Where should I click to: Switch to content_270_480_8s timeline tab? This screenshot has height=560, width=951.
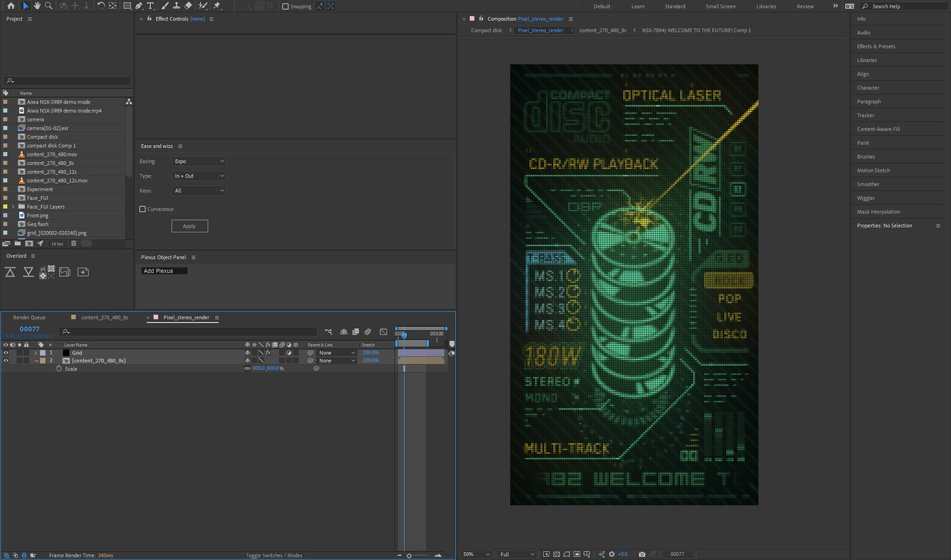(x=105, y=318)
